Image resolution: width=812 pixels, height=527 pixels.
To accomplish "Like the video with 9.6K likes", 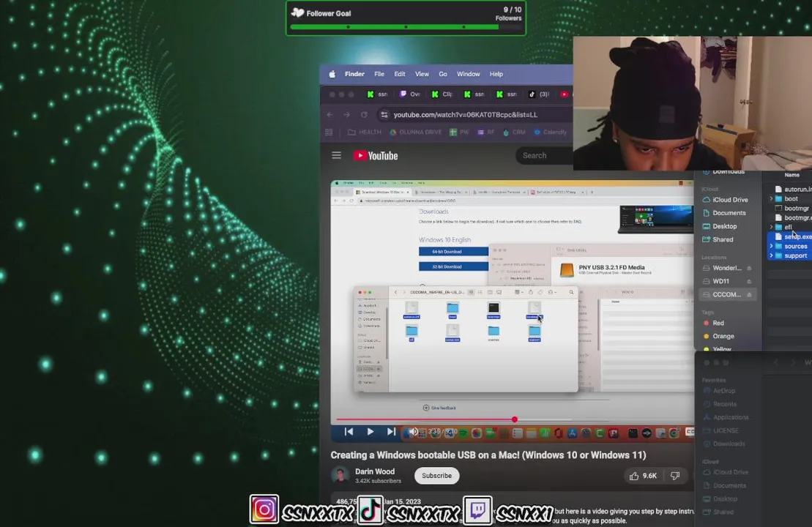I will point(643,476).
